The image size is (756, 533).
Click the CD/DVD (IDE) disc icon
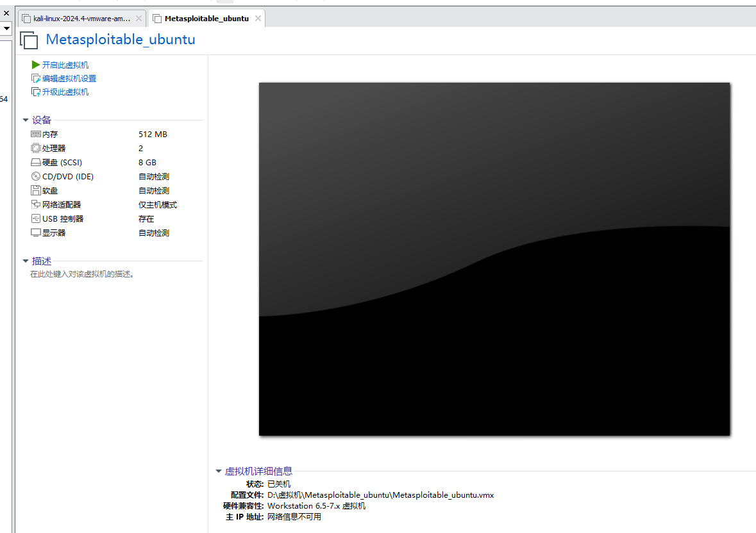pos(36,176)
